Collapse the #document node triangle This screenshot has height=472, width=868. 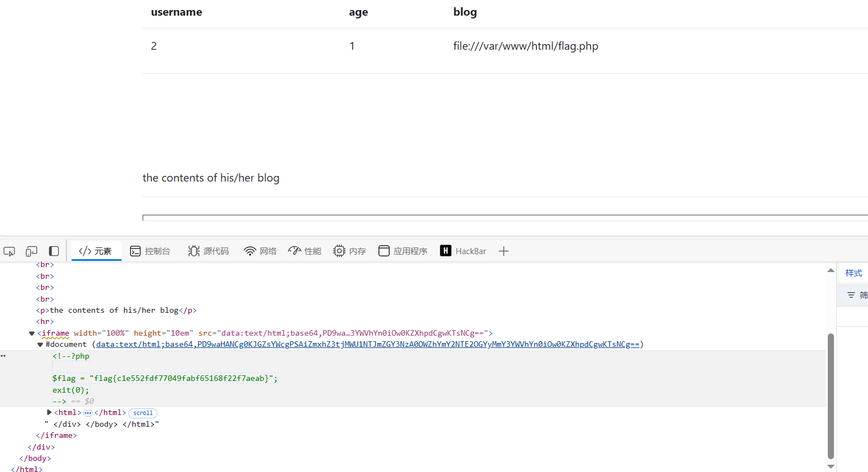coord(40,345)
